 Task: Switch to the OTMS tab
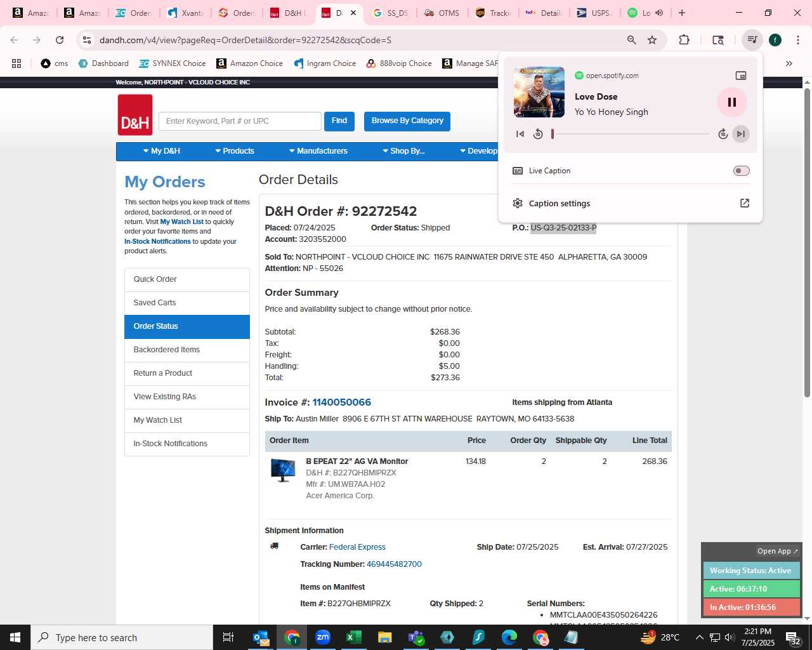[441, 13]
